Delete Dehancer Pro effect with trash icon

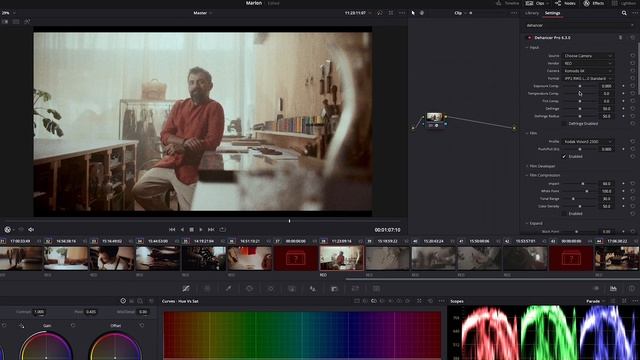[x=620, y=38]
